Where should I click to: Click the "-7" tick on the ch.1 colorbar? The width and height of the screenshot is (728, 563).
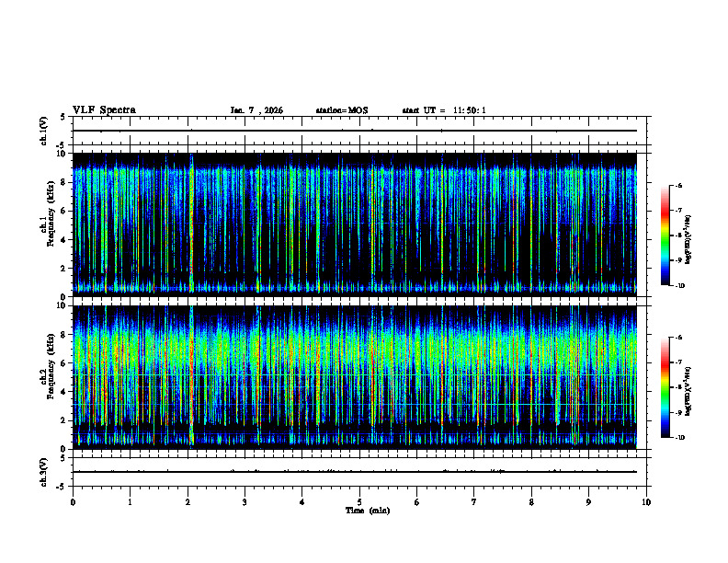(678, 211)
